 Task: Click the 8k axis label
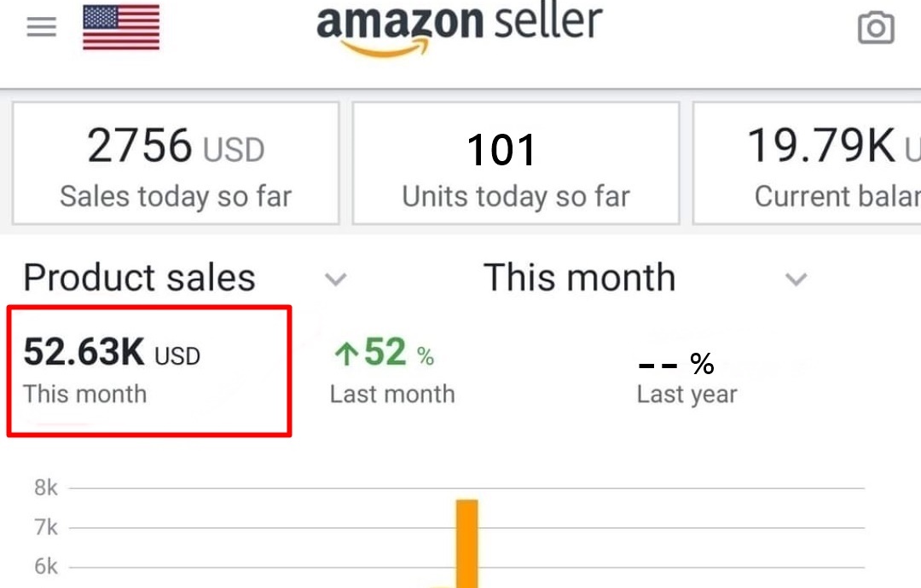tap(46, 488)
